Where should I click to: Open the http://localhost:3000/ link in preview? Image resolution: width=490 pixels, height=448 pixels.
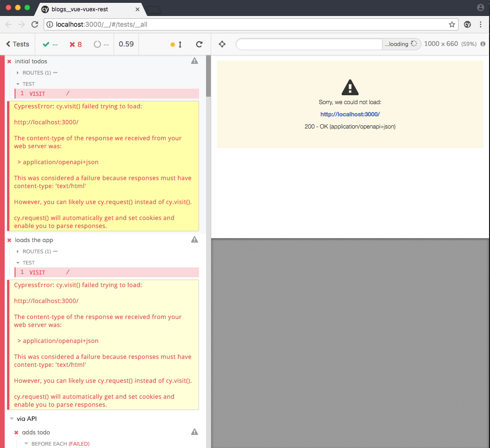(x=350, y=114)
